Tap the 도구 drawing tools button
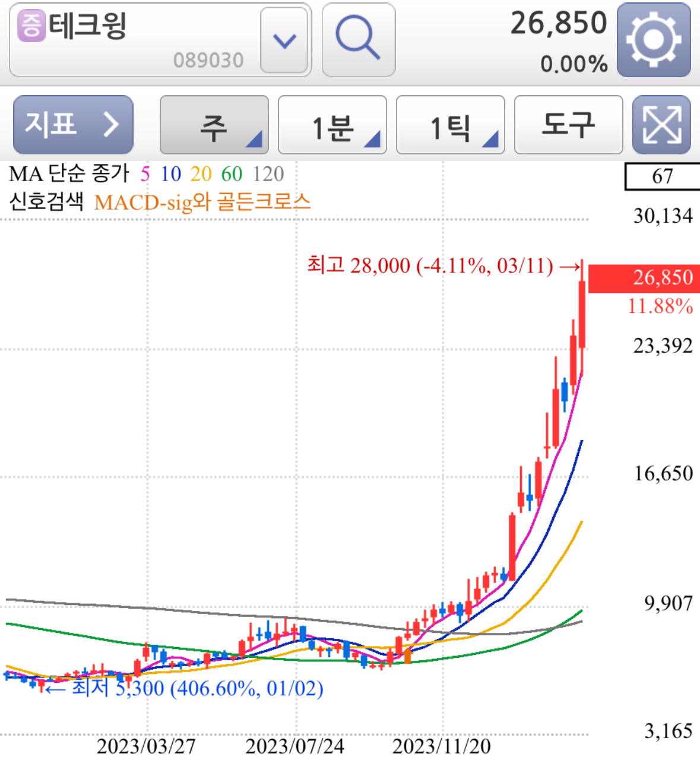 click(568, 125)
